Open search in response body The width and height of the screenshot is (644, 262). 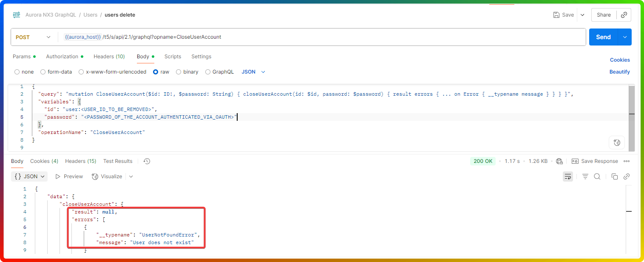click(597, 177)
